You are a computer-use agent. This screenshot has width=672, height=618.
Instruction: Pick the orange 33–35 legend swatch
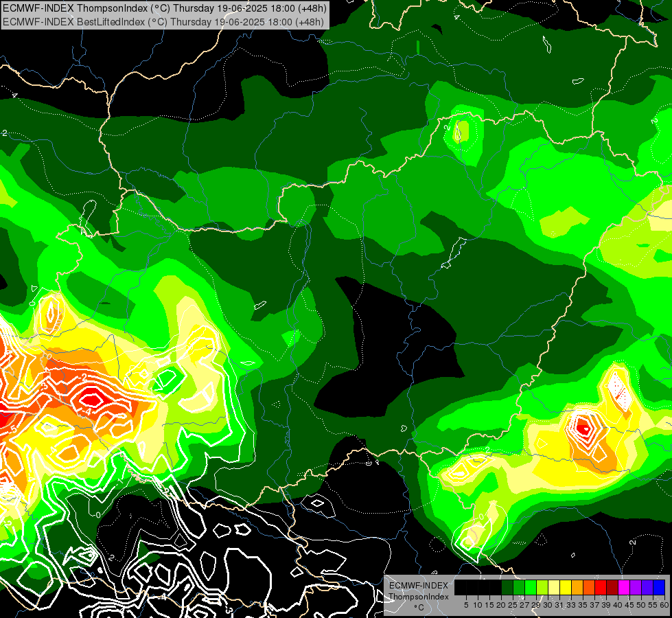coord(577,588)
